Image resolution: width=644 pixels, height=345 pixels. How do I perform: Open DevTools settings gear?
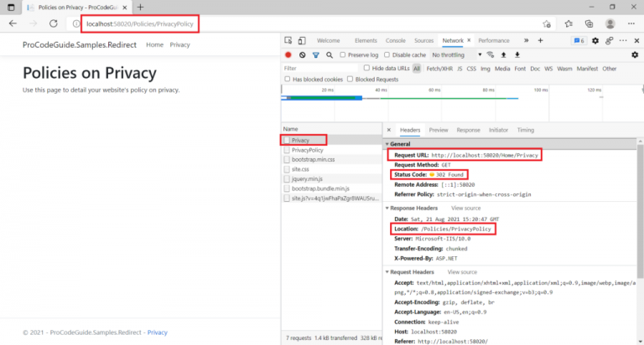coord(595,40)
